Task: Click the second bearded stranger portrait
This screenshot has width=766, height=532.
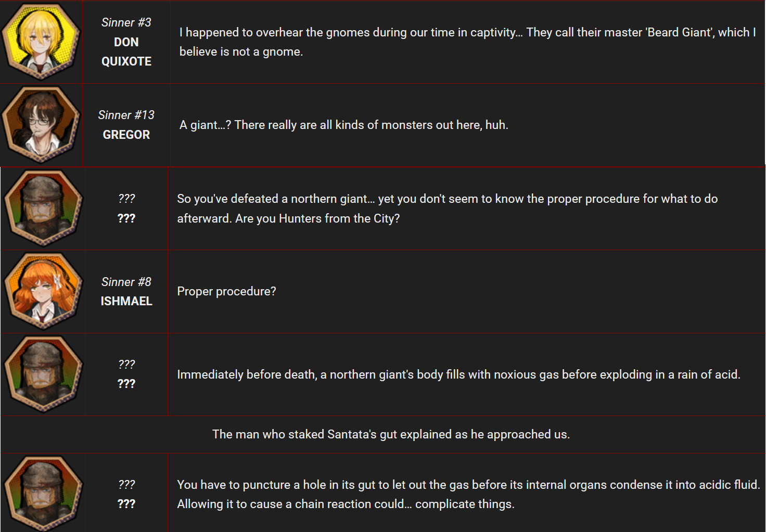Action: click(x=43, y=374)
